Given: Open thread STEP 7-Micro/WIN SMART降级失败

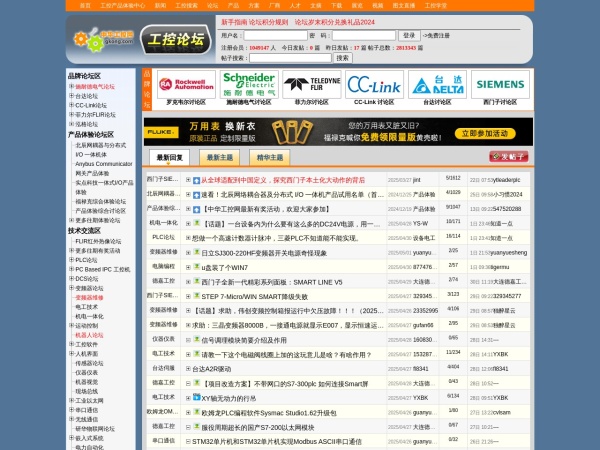Looking at the screenshot, I should point(254,297).
